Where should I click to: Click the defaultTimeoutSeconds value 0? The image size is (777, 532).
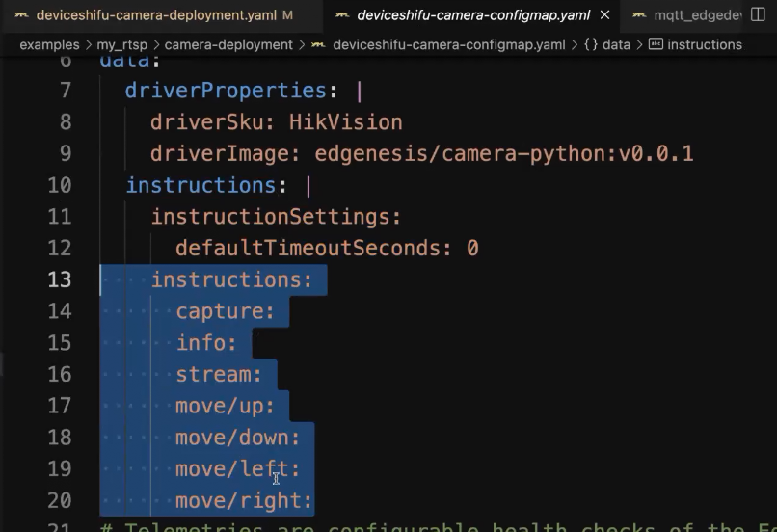tap(472, 248)
